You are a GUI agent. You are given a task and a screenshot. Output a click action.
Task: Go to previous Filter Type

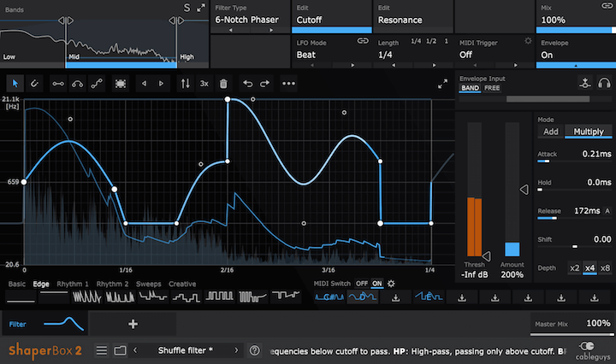[231, 30]
